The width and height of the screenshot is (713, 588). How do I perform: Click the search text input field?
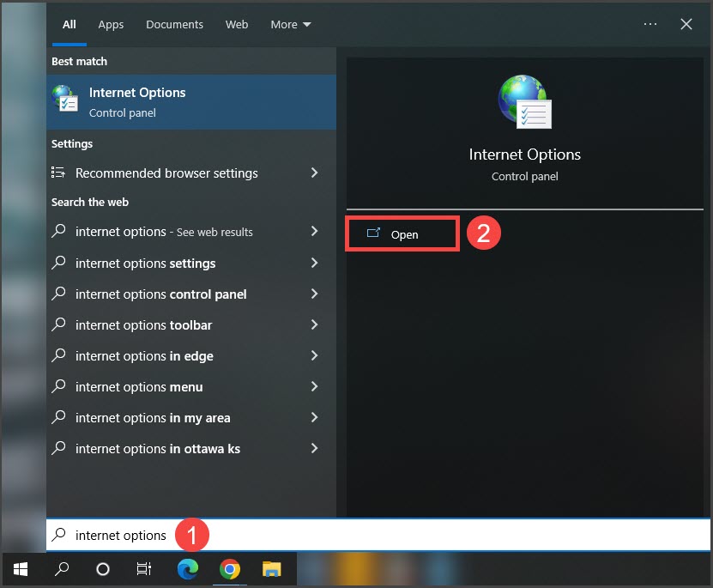378,535
